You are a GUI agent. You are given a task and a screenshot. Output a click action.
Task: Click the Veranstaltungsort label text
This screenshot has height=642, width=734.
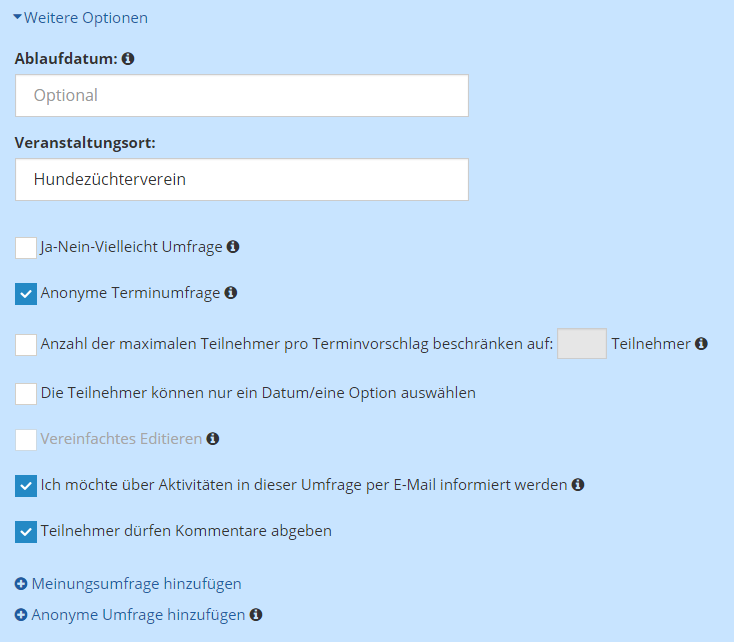coord(85,143)
